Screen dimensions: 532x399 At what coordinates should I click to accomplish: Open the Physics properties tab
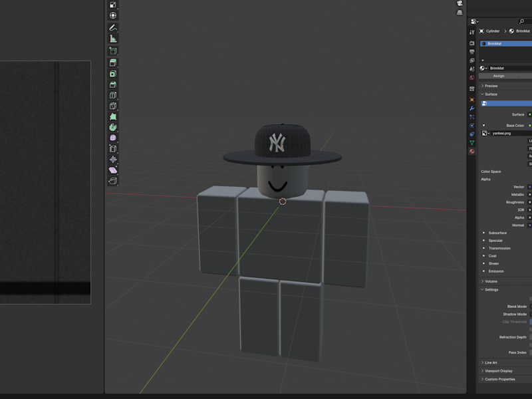point(471,126)
